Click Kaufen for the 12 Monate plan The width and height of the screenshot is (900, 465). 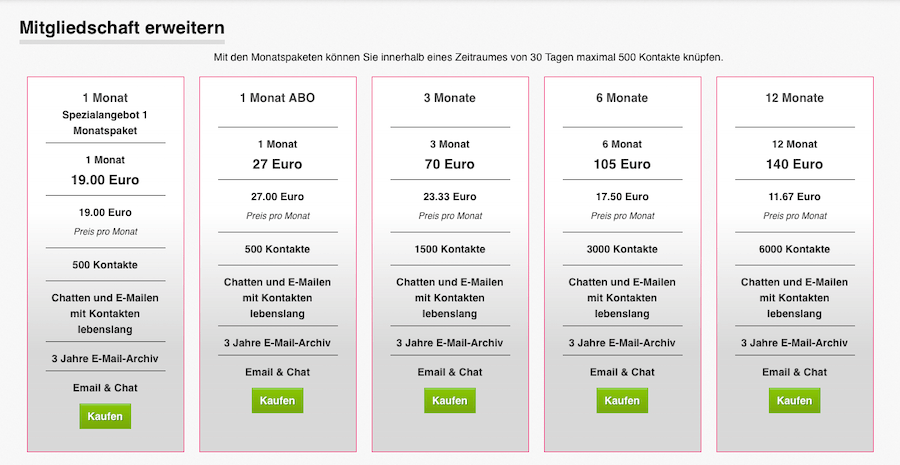[x=794, y=401]
